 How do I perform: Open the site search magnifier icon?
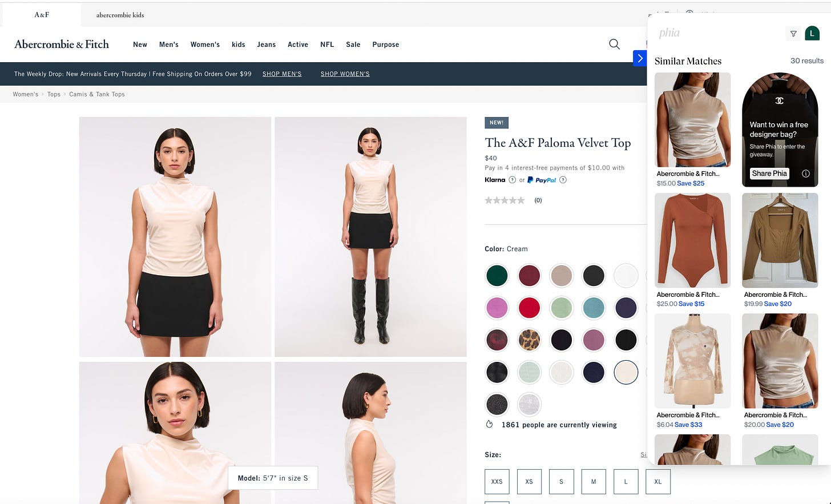614,44
